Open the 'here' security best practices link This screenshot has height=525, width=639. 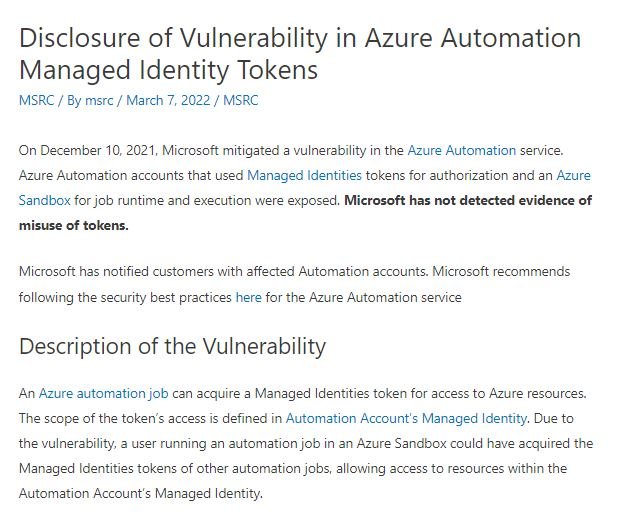coord(249,297)
